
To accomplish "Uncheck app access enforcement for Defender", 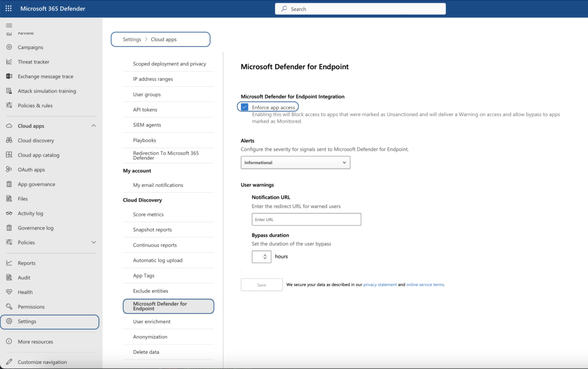I will (x=244, y=107).
